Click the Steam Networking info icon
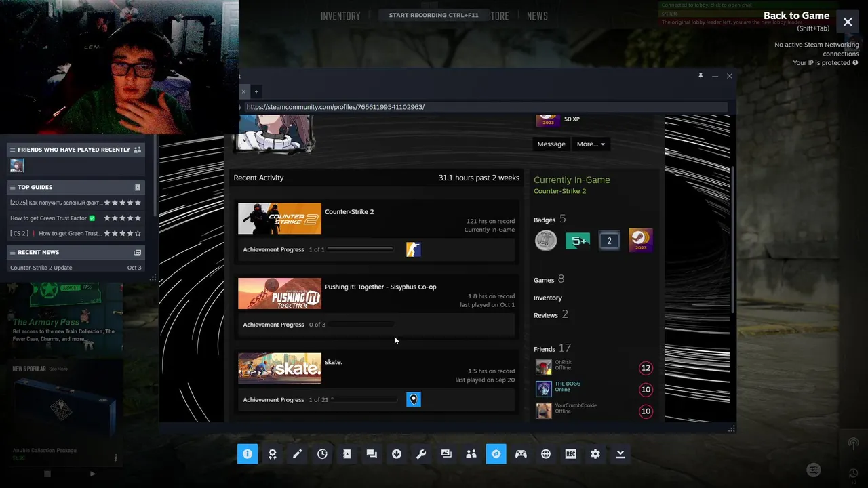Screen dimensions: 868x488 [x=855, y=63]
